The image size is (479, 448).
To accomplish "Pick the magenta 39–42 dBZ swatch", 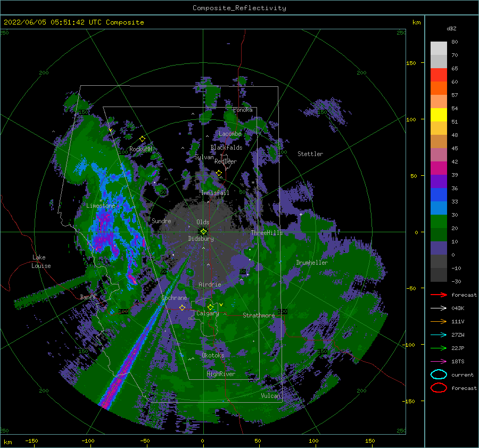I will click(439, 168).
